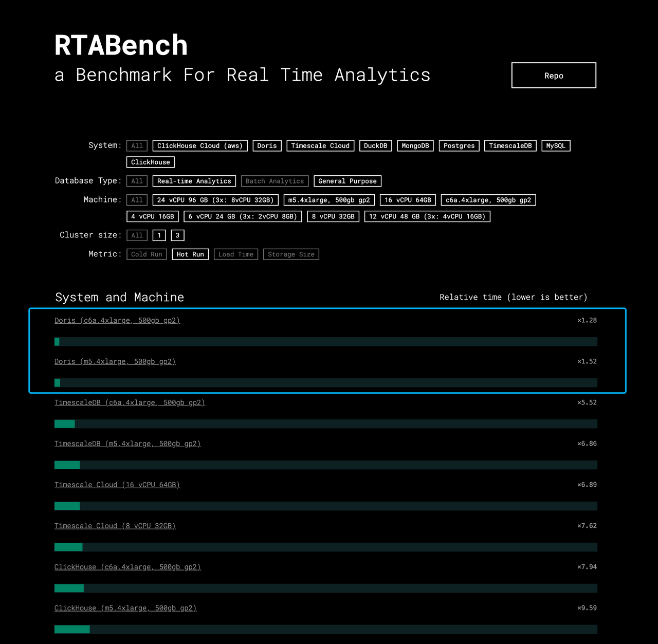Select 'All' for Database Type
The width and height of the screenshot is (658, 644).
137,181
